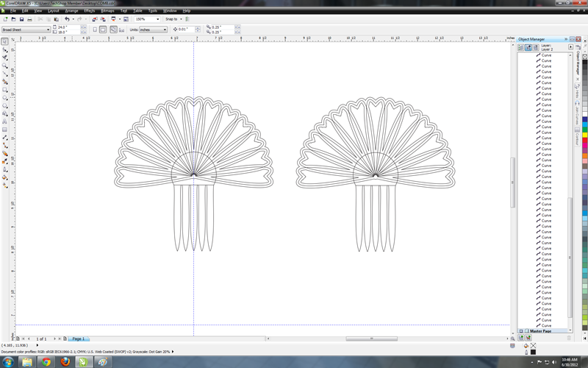The width and height of the screenshot is (588, 368).
Task: Click the red swatch in color palette
Action: (x=584, y=140)
